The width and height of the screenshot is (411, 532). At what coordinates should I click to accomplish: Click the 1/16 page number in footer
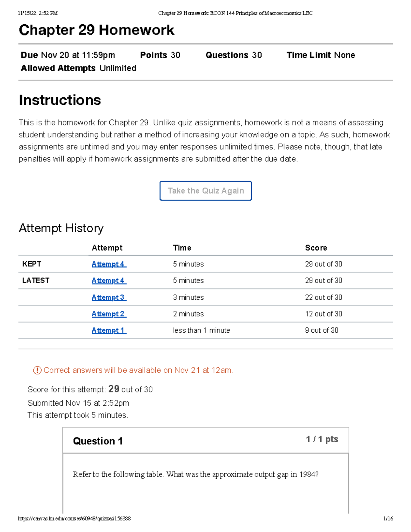point(388,519)
